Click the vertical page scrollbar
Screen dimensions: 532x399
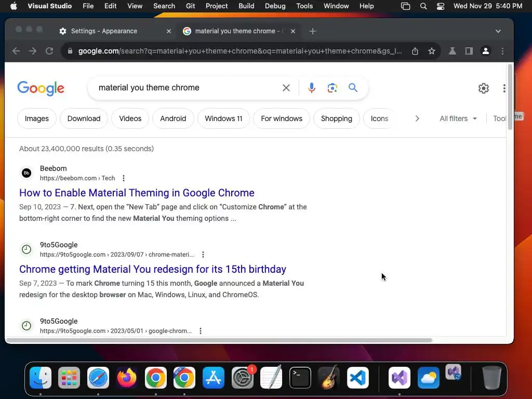(x=510, y=97)
